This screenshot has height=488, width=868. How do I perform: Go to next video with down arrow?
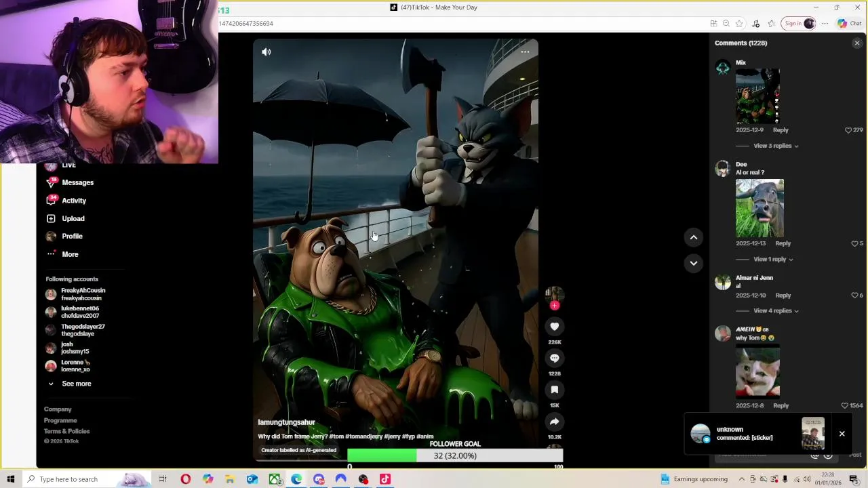click(x=693, y=263)
